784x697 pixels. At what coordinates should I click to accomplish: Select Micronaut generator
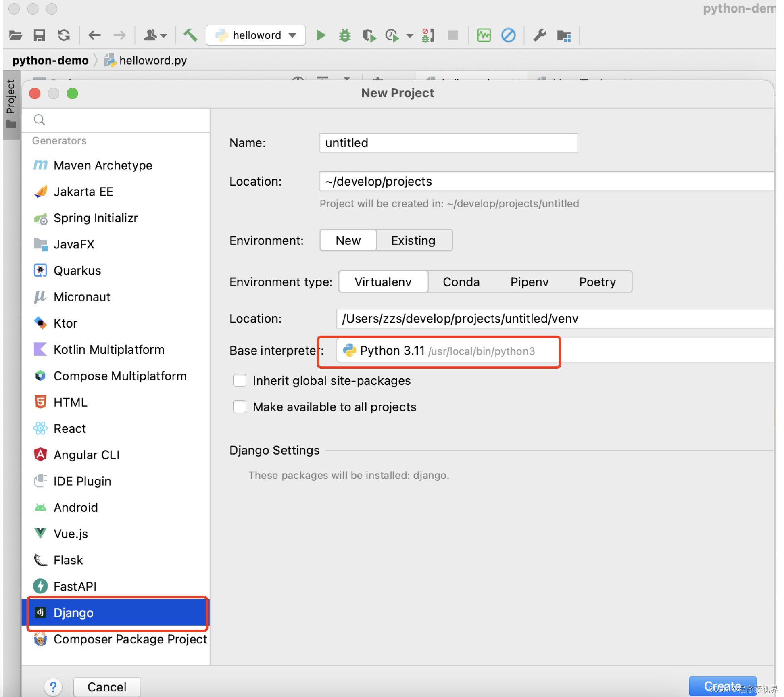click(x=116, y=297)
